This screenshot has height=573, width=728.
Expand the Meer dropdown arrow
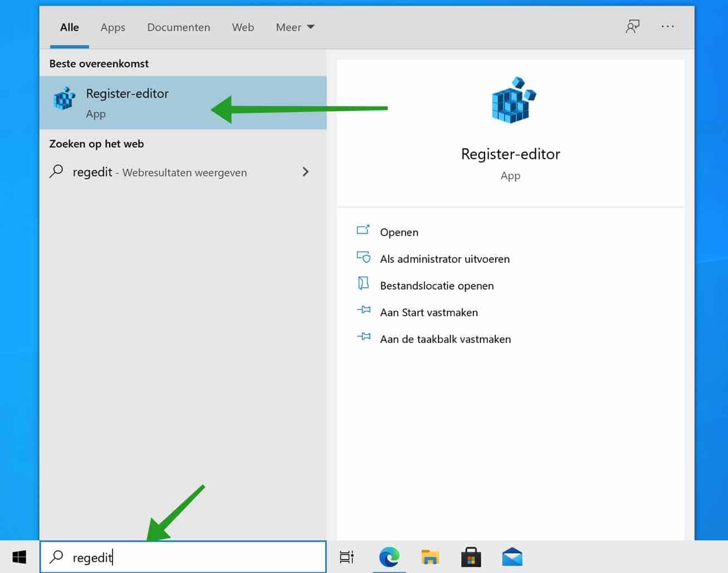tap(310, 27)
